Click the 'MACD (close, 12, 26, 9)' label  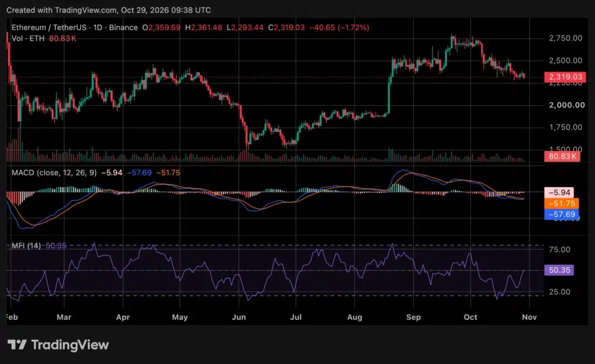click(x=54, y=172)
